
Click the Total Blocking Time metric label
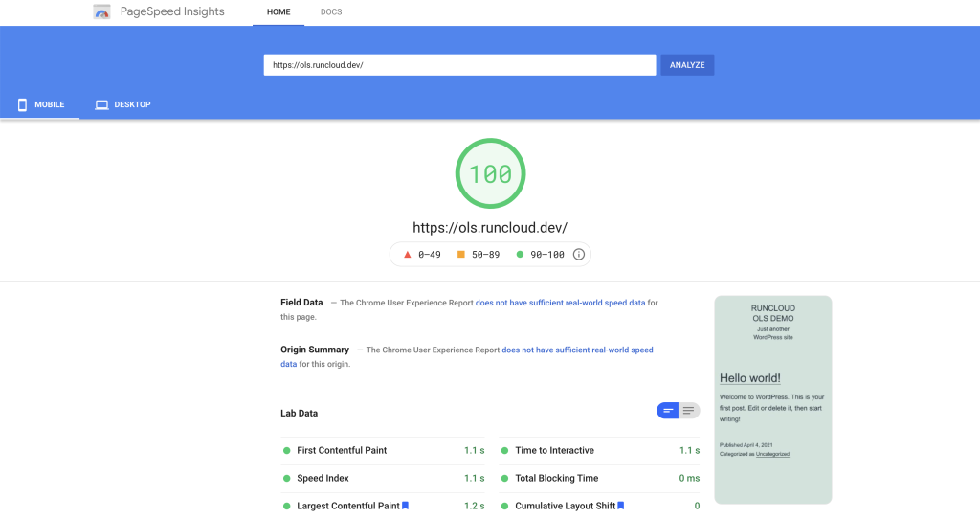556,478
